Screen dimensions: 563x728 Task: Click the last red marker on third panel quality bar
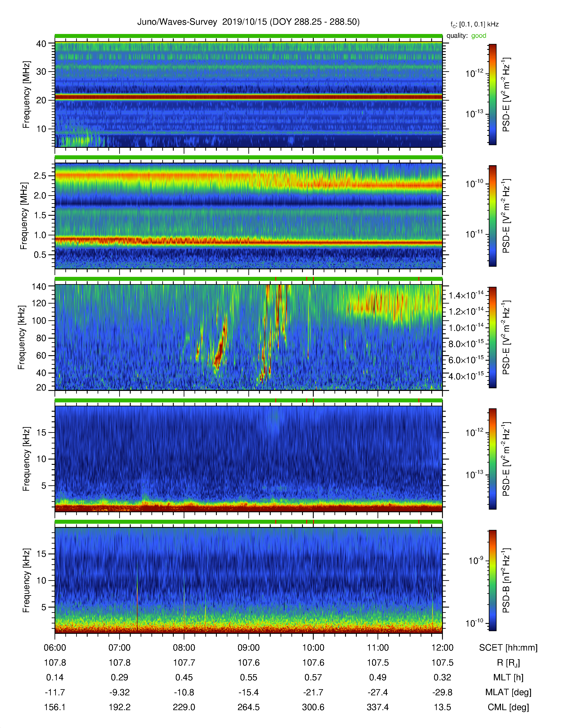click(x=419, y=279)
